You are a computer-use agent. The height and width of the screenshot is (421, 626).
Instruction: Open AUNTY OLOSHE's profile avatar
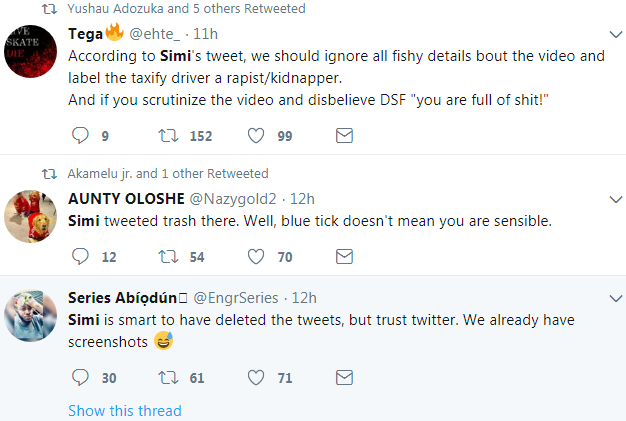click(30, 214)
